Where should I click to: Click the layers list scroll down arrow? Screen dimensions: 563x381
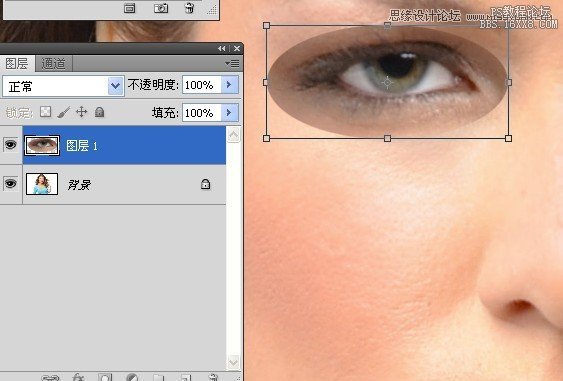[x=233, y=362]
